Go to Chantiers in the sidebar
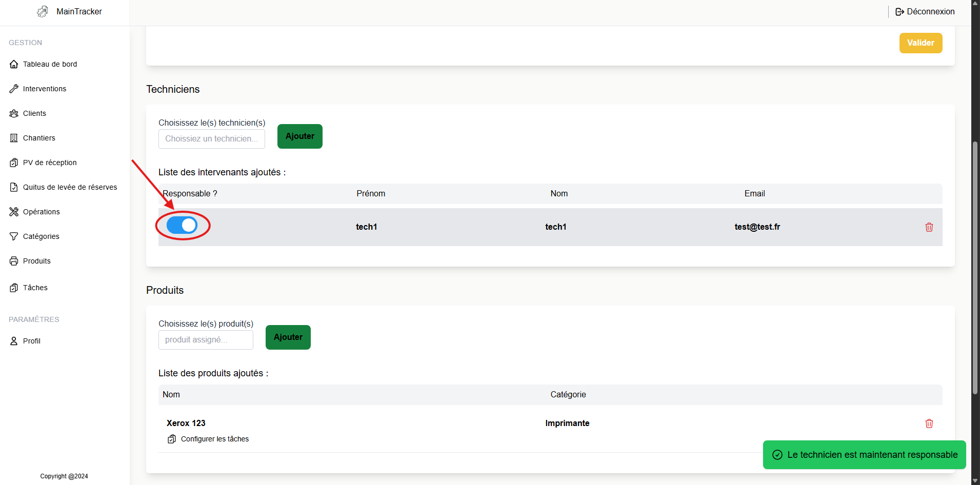The height and width of the screenshot is (485, 980). coord(39,138)
